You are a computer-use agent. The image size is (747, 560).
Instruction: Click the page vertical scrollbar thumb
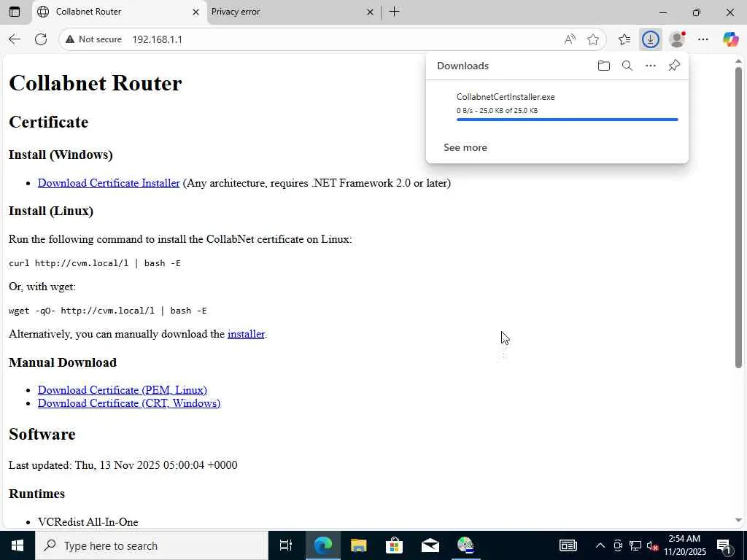tap(738, 217)
